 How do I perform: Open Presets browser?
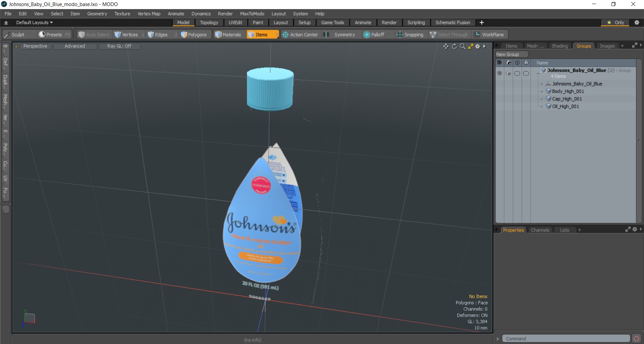pos(54,35)
